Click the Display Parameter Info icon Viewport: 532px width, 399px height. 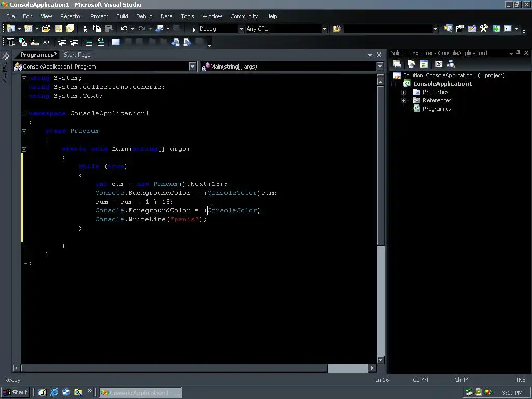[x=23, y=42]
